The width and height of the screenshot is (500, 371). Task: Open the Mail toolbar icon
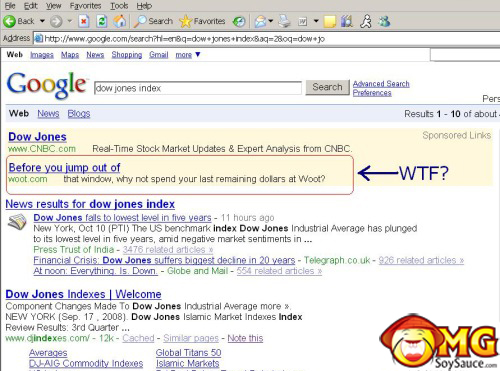coord(260,22)
